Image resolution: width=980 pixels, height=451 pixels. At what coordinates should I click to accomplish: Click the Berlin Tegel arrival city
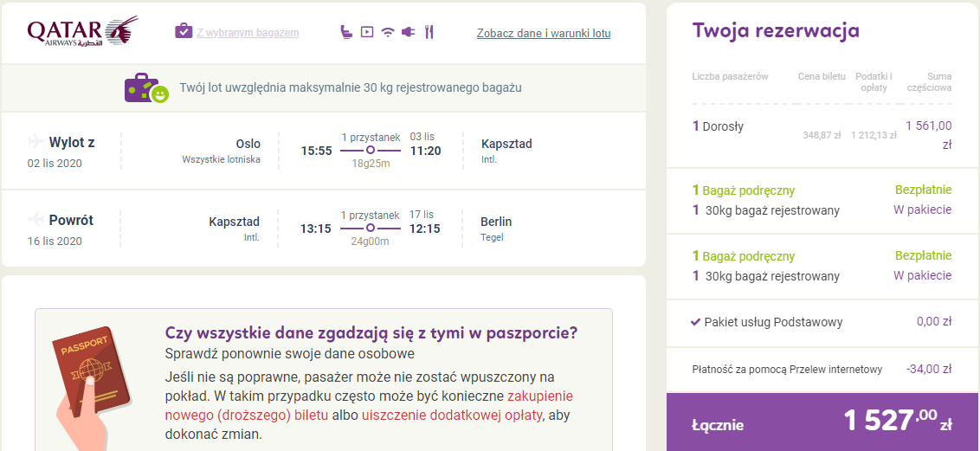(496, 228)
